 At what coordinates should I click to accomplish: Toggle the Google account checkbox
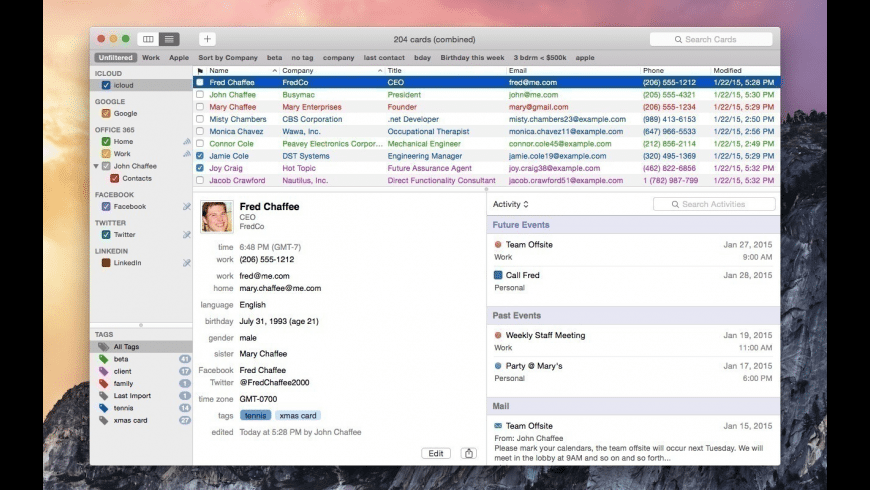(x=106, y=113)
